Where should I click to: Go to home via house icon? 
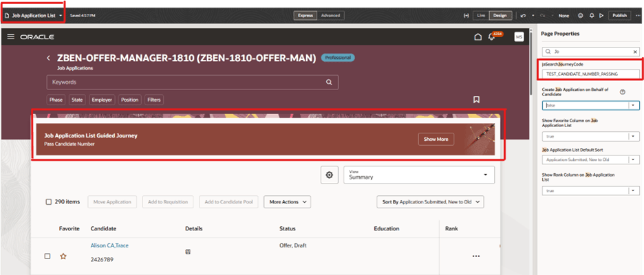coord(477,37)
